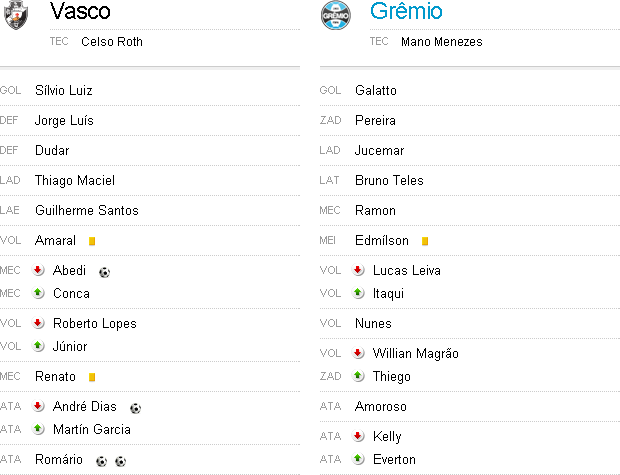
Task: Click the red arrow next to Willian Magrão
Action: [x=358, y=353]
